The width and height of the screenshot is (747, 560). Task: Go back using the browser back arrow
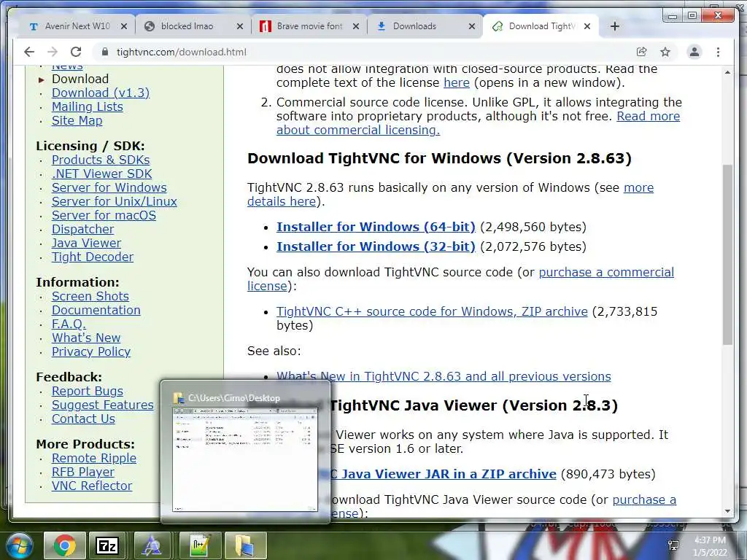point(29,52)
